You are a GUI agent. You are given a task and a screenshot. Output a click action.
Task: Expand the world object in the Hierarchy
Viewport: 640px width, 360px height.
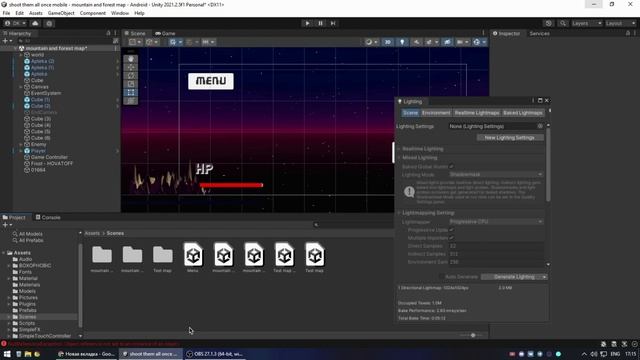[x=21, y=55]
